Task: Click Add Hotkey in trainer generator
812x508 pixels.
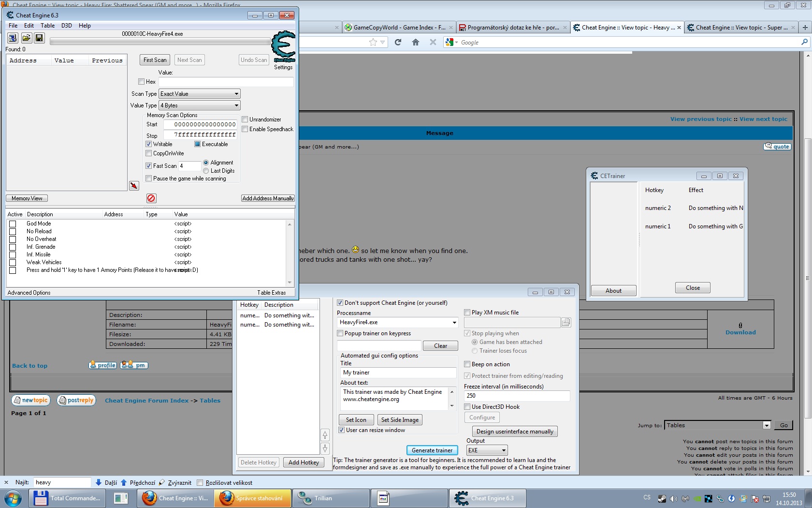Action: pyautogui.click(x=304, y=463)
